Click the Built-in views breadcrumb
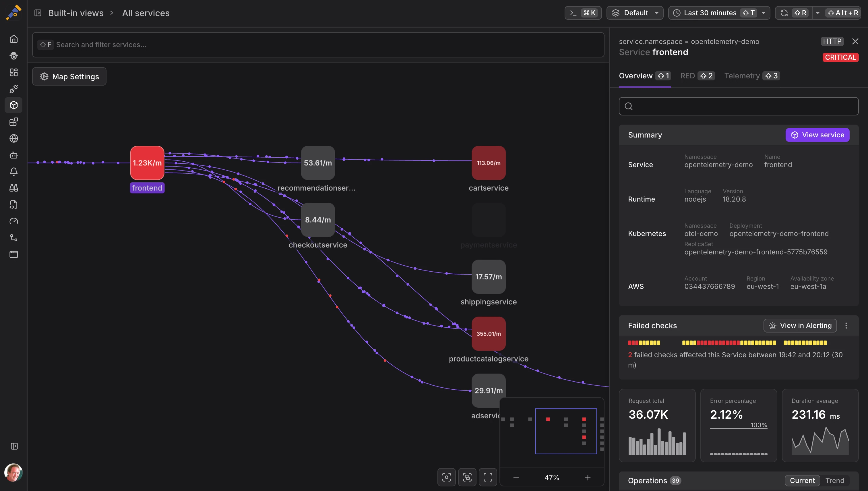This screenshot has height=491, width=868. click(x=76, y=13)
